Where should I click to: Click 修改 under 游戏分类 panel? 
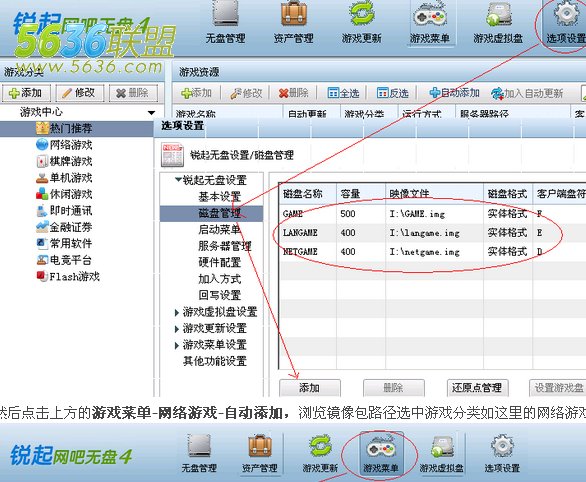coord(79,93)
